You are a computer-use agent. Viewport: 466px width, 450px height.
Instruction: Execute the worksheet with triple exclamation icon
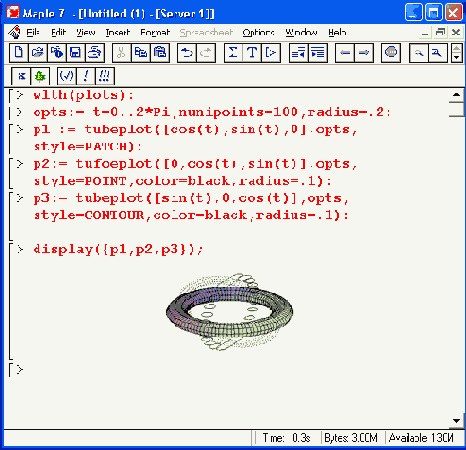104,76
